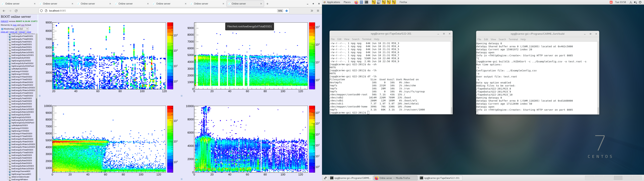Open the grid 2x2 layout dropdown
Image resolution: width=644 pixels, height=181 pixels.
tap(21, 29)
